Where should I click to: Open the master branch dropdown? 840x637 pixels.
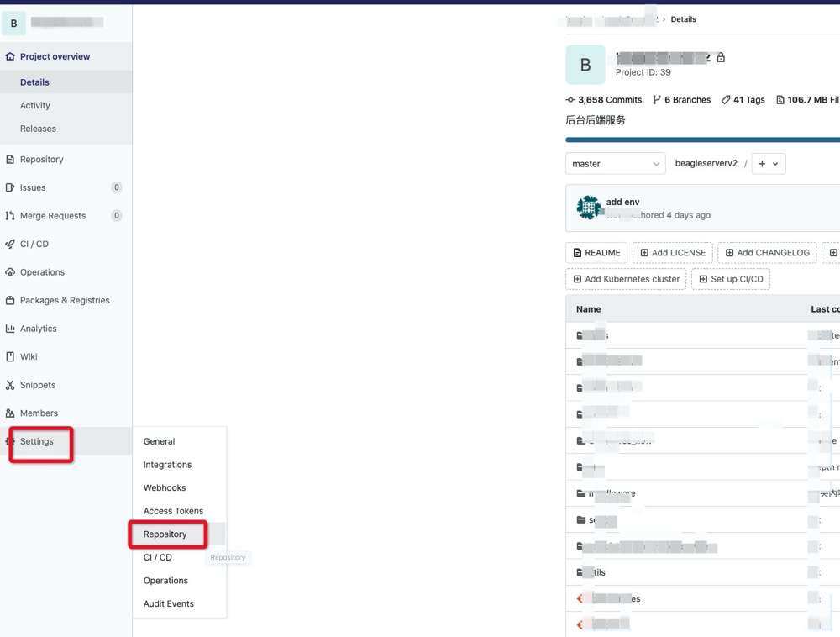(615, 164)
